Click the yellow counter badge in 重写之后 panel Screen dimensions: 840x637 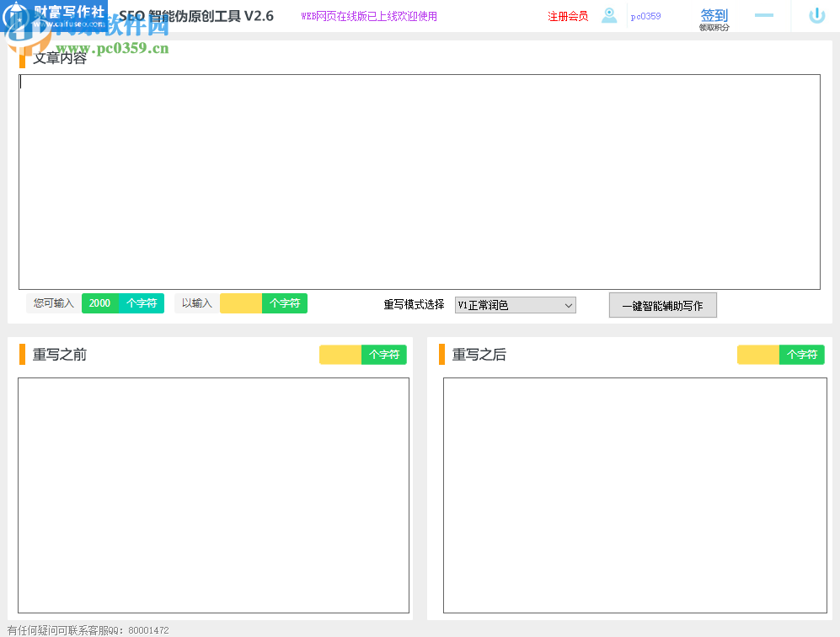tap(759, 355)
